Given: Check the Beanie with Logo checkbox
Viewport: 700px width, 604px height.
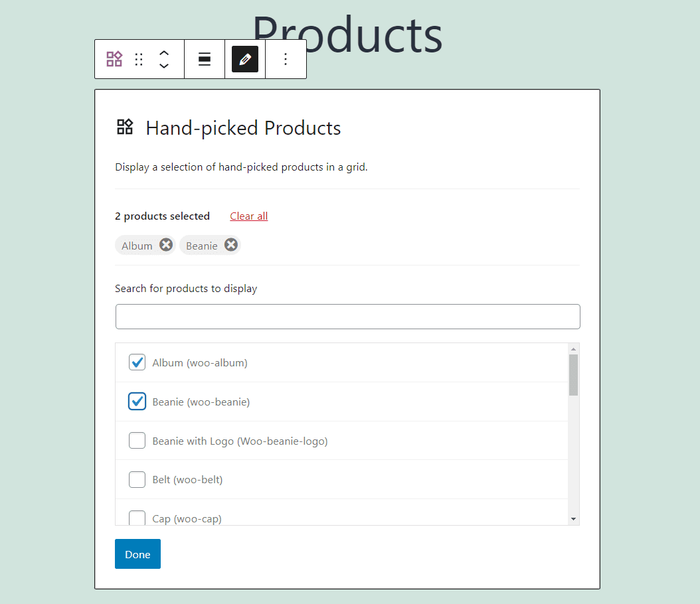Looking at the screenshot, I should click(x=137, y=440).
